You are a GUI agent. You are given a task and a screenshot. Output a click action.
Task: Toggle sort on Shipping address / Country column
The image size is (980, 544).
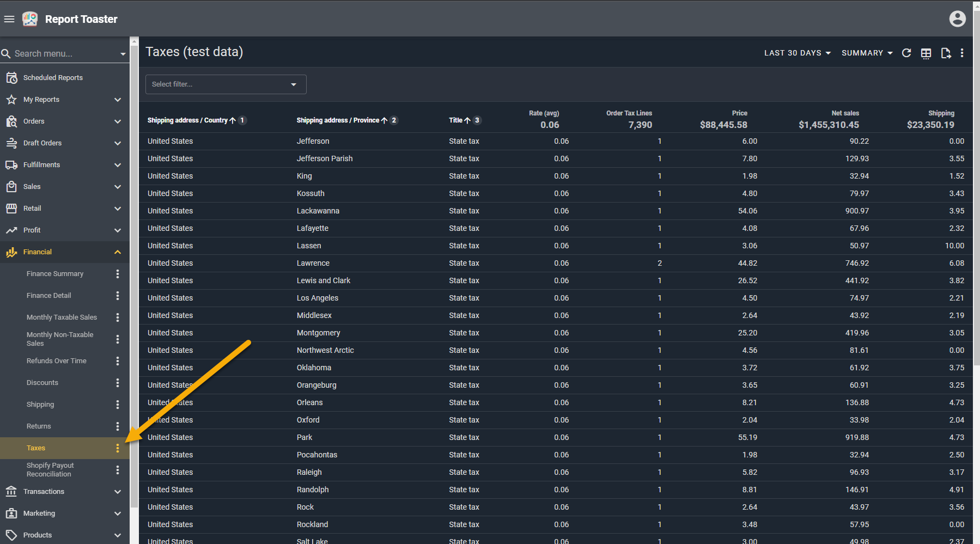tap(188, 120)
